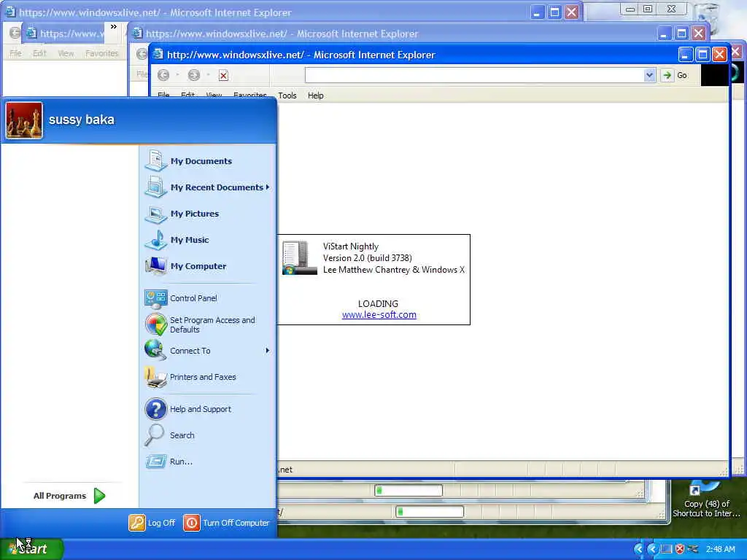
Task: Maximize the rearmost IE window
Action: (x=554, y=12)
